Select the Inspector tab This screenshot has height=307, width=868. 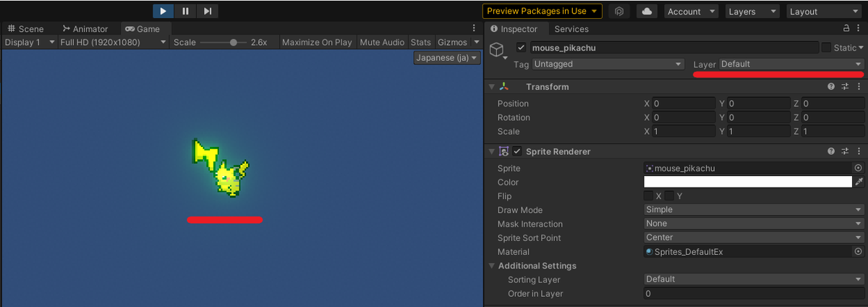coord(514,29)
